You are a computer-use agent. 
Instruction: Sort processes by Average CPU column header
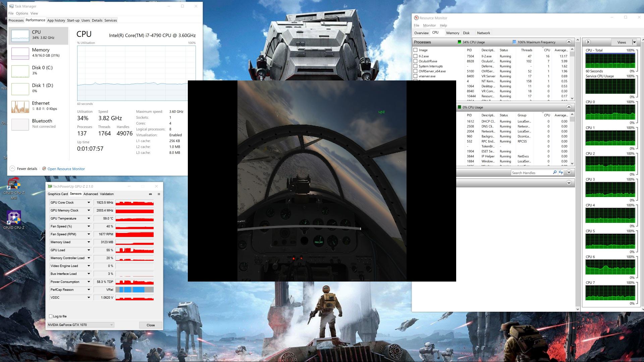[561, 50]
